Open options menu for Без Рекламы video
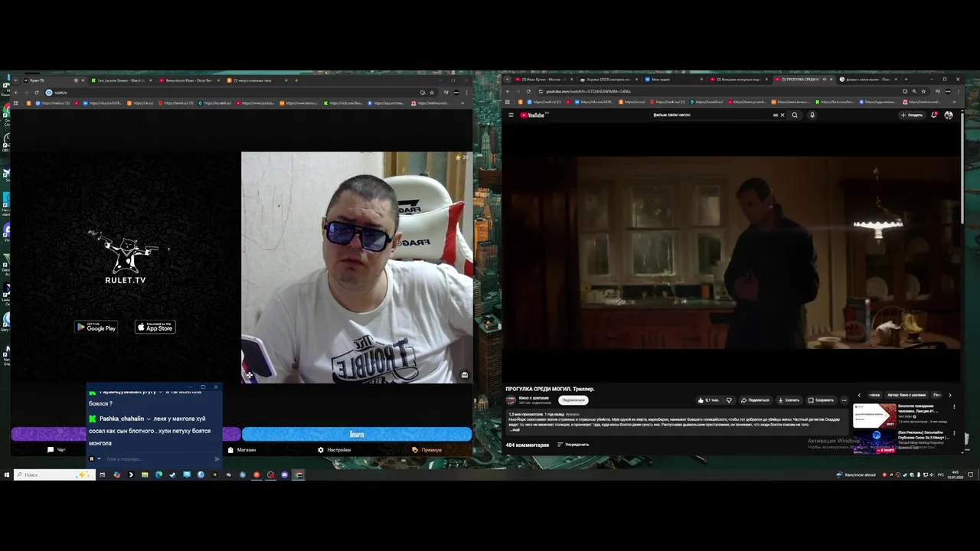980x551 pixels. pos(954,434)
